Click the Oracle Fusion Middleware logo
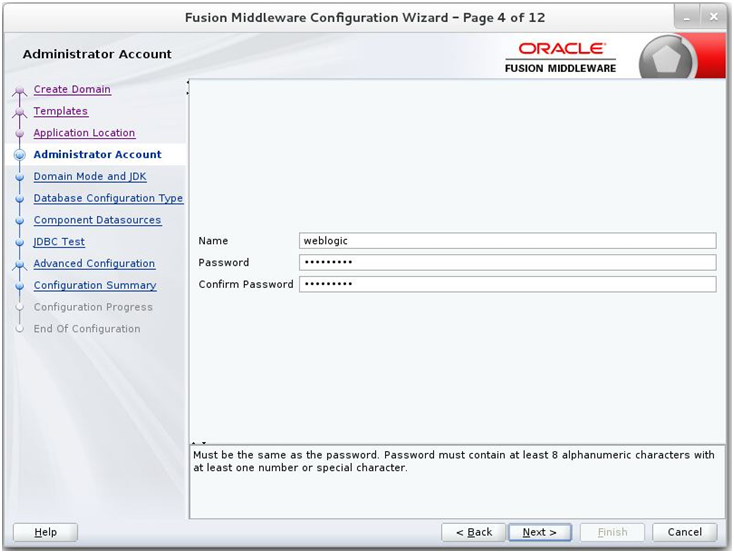Viewport: 734px width, 553px height. pyautogui.click(x=561, y=58)
